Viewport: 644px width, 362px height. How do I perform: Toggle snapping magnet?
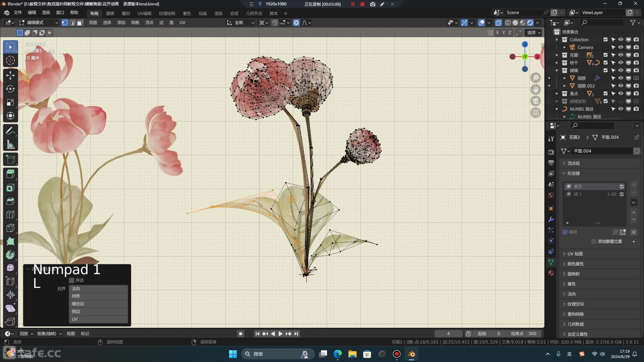tap(275, 23)
